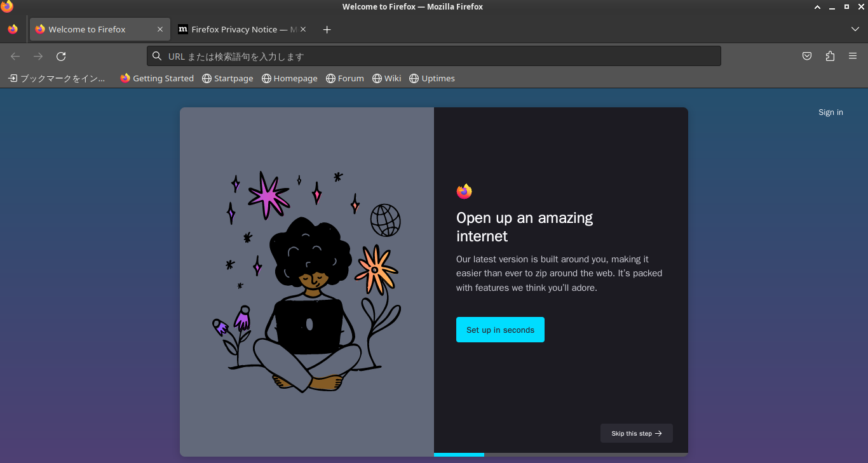Click the back navigation arrow

(x=15, y=57)
